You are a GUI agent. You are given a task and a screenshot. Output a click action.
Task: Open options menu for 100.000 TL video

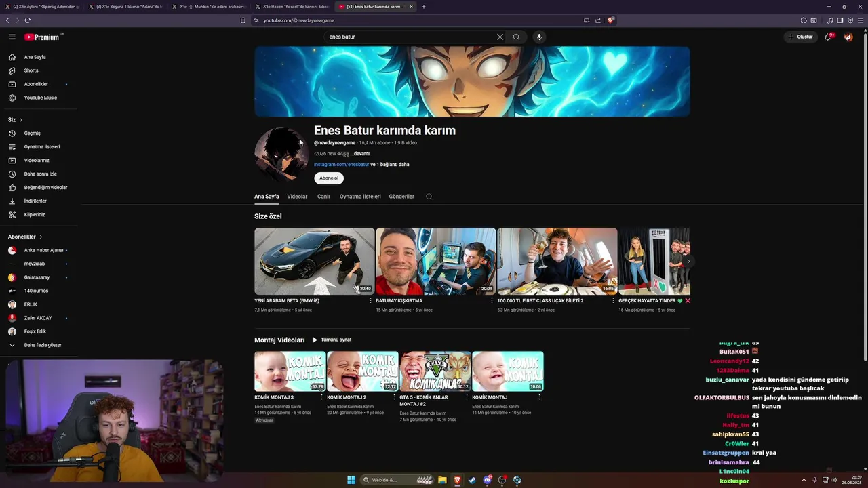click(x=613, y=300)
